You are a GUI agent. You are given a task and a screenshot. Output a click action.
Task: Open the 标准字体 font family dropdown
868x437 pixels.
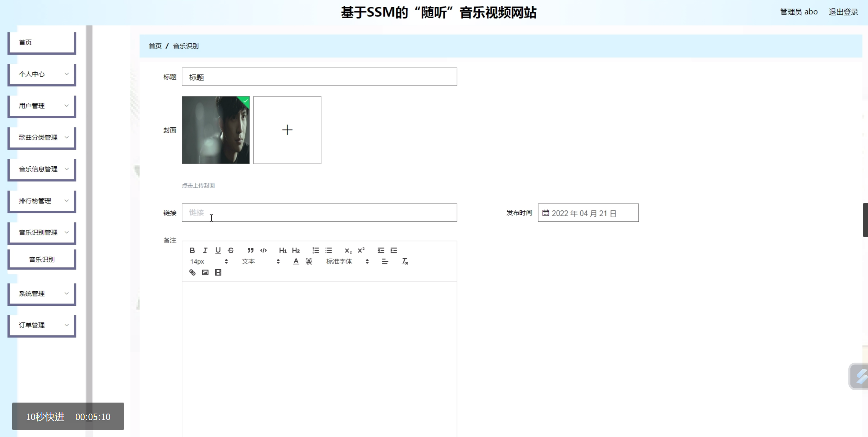click(x=347, y=261)
